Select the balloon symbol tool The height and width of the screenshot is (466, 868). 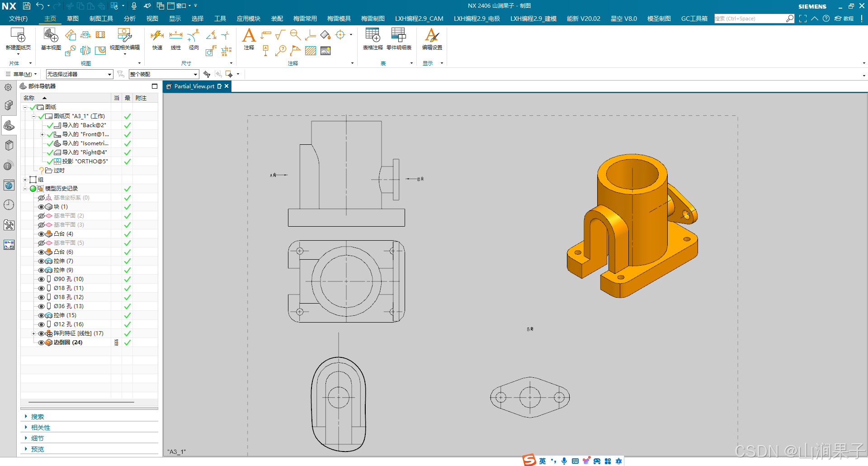point(281,51)
